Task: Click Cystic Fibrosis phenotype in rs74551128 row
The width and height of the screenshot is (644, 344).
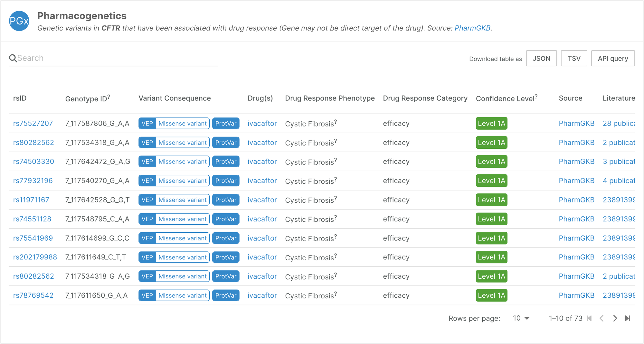Action: 309,219
